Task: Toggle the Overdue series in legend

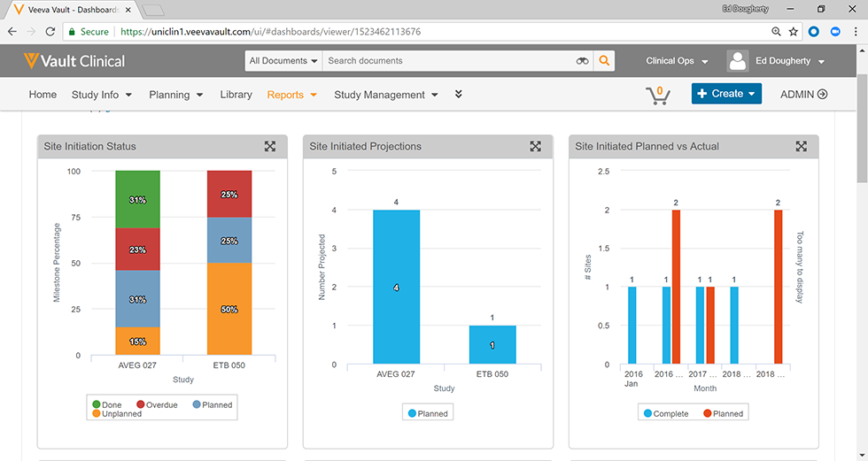Action: 156,405
